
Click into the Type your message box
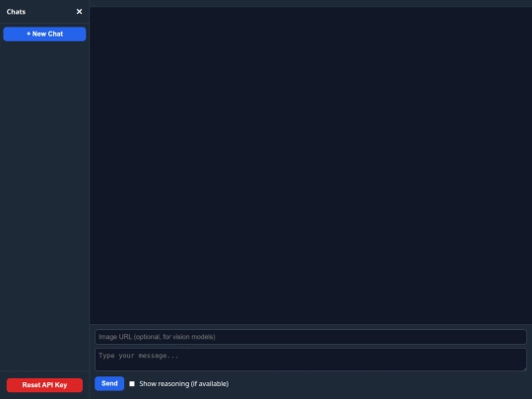click(310, 360)
